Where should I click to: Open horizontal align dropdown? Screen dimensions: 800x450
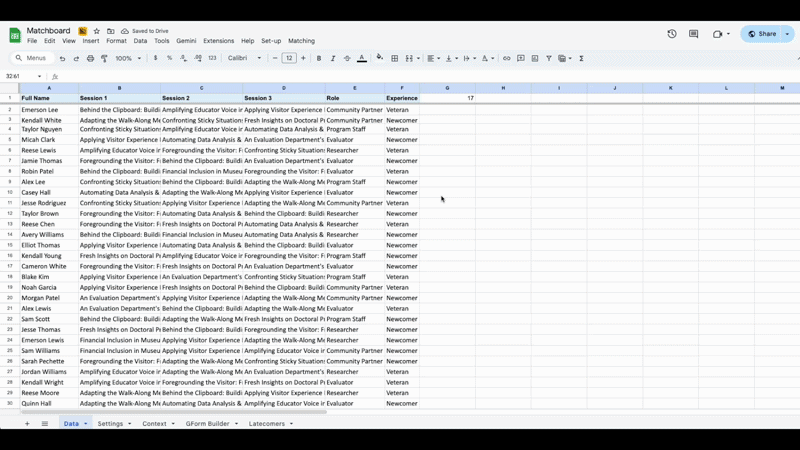[x=434, y=58]
